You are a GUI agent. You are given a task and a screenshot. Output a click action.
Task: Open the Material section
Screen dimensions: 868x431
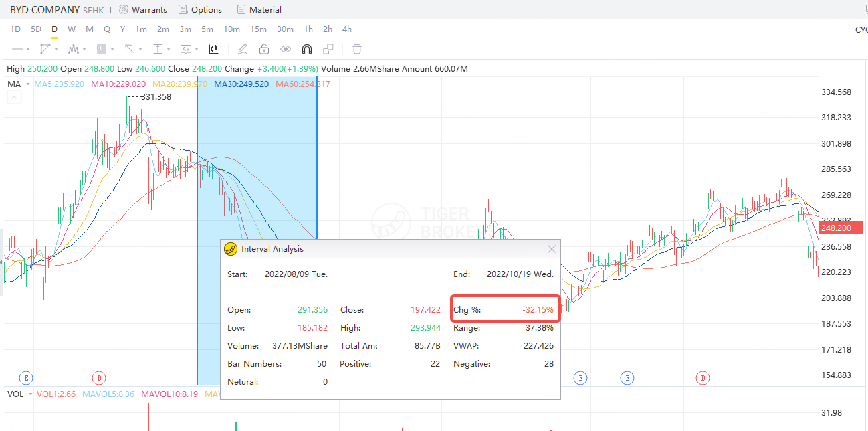coord(259,9)
